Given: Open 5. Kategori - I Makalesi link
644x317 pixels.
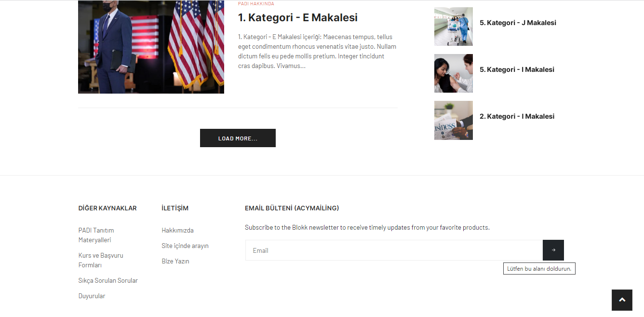Looking at the screenshot, I should point(517,69).
